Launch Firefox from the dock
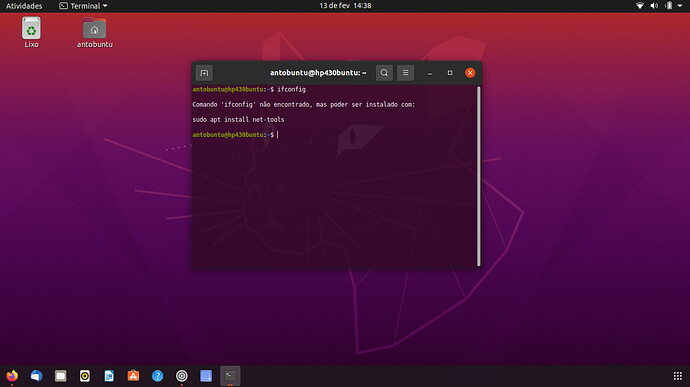 pyautogui.click(x=12, y=376)
